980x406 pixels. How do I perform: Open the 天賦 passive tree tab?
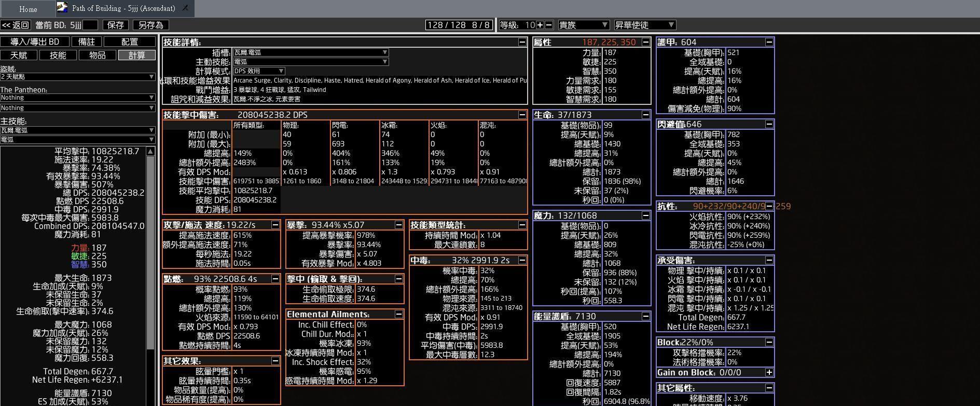coord(19,55)
